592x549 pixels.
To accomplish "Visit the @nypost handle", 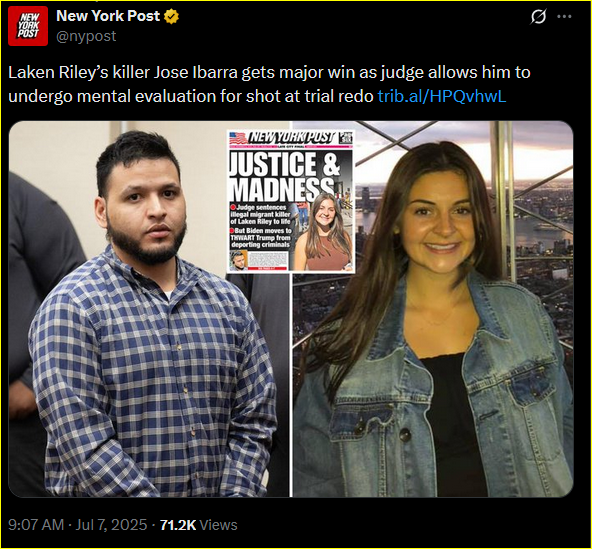I will [86, 36].
